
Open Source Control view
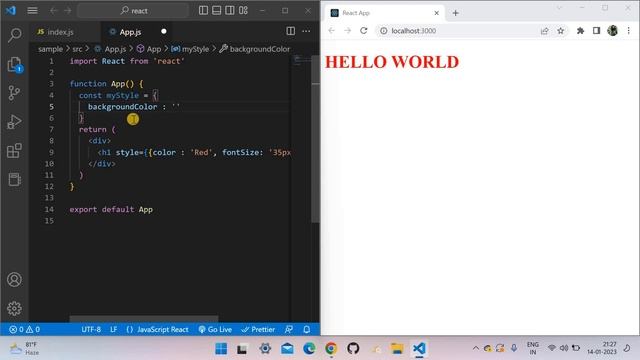[x=14, y=93]
